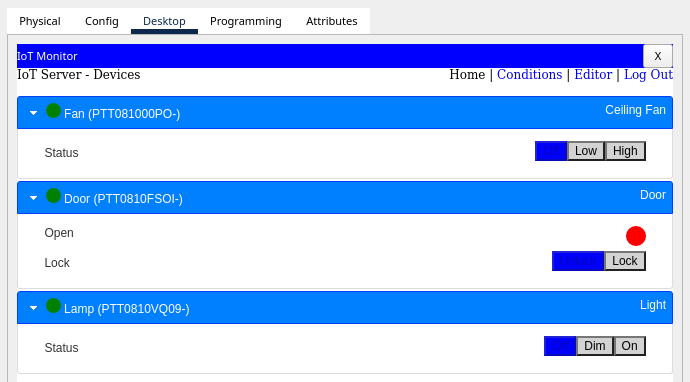Open the Conditions link
The width and height of the screenshot is (690, 382).
[529, 75]
